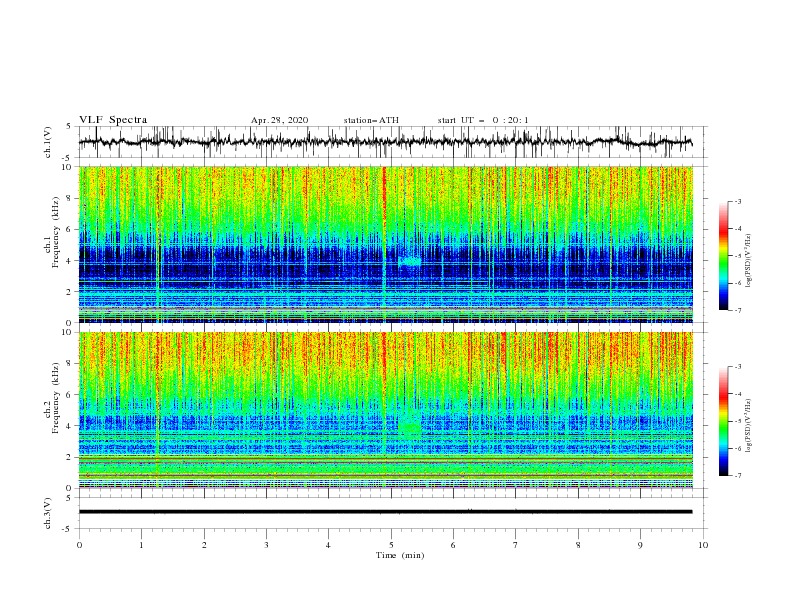Click the "9" tick on the time axis

[640, 545]
